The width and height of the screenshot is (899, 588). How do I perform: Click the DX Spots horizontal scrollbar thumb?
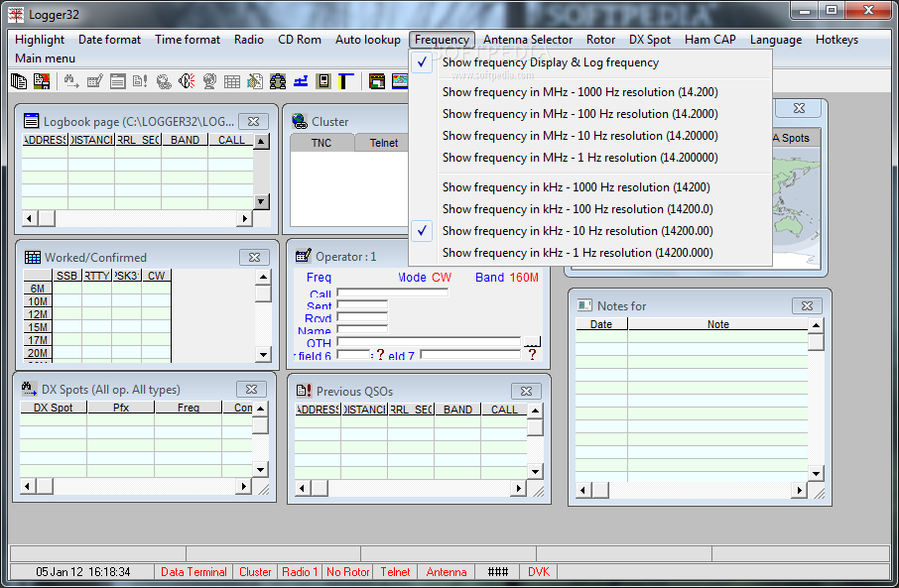45,487
